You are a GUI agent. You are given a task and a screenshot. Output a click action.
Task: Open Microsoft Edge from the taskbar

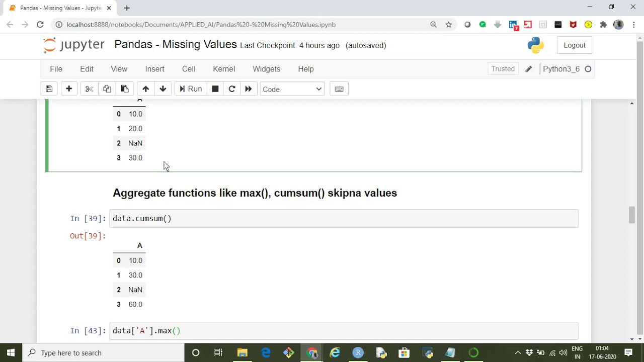coord(265,352)
